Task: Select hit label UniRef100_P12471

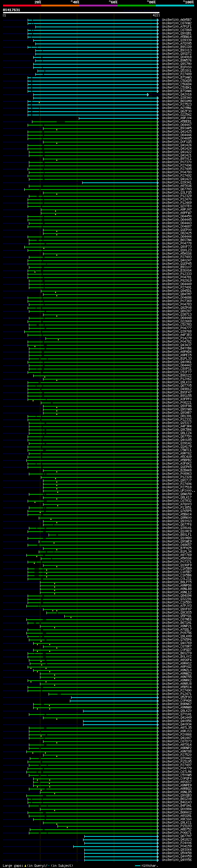Action: pyautogui.click(x=176, y=694)
